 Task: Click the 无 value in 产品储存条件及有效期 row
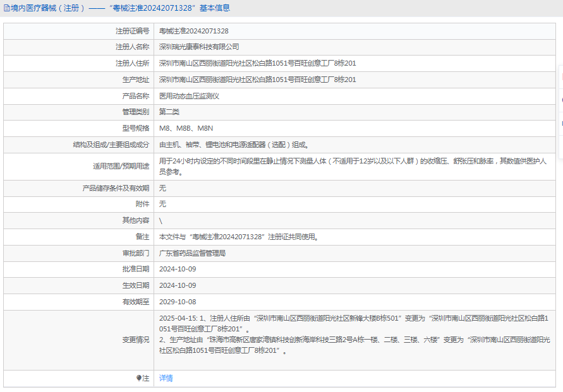point(162,188)
